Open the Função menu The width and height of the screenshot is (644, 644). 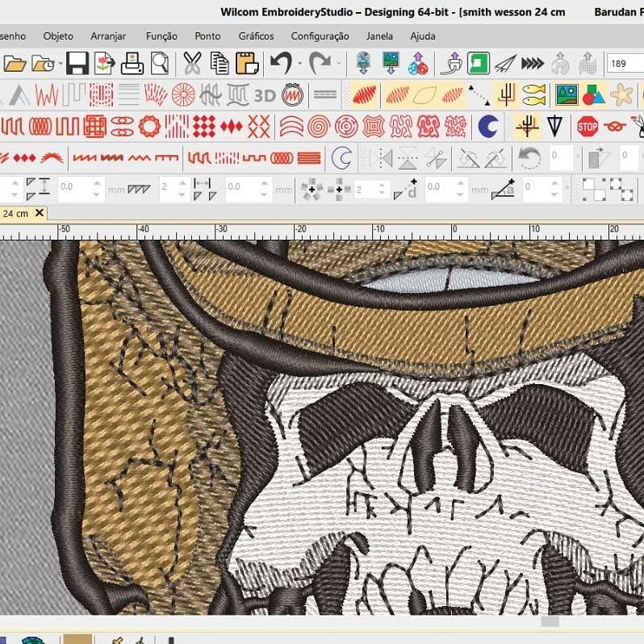(x=161, y=36)
